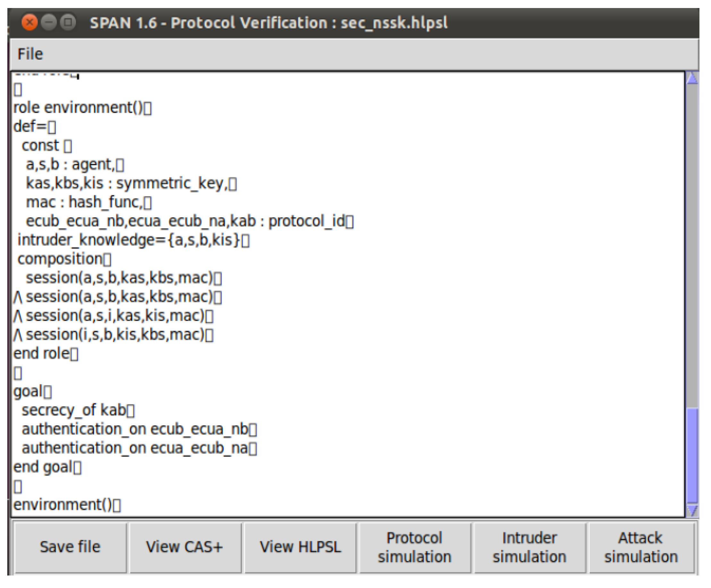Screen dimensions: 711x588
Task: Show the View HLPSL specification
Action: click(300, 547)
